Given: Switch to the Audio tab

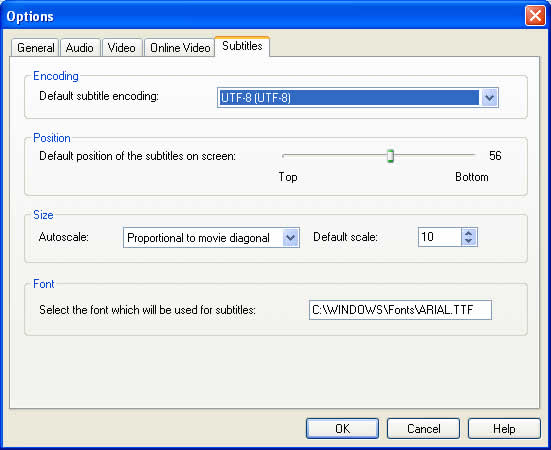Looking at the screenshot, I should (x=80, y=47).
